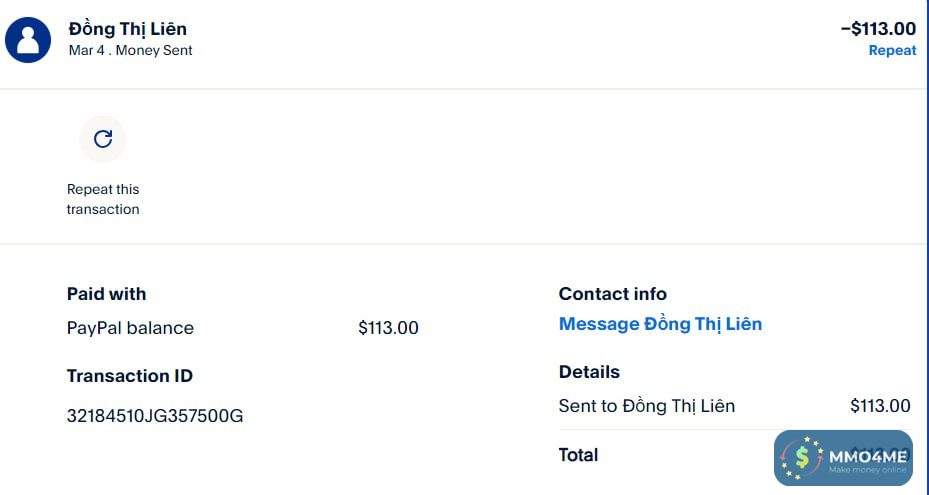Click the -$113.00 amount in the header
Viewport: 929px width, 495px height.
[878, 29]
